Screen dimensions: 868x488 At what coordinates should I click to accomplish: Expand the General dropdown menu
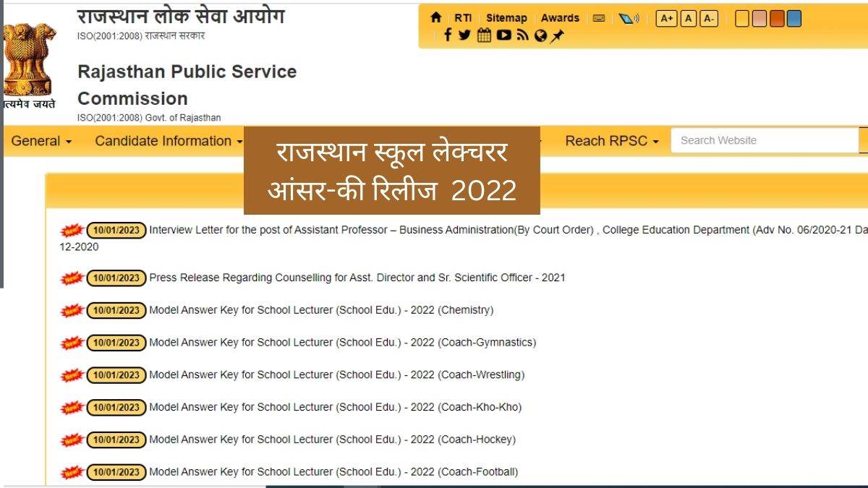(41, 141)
